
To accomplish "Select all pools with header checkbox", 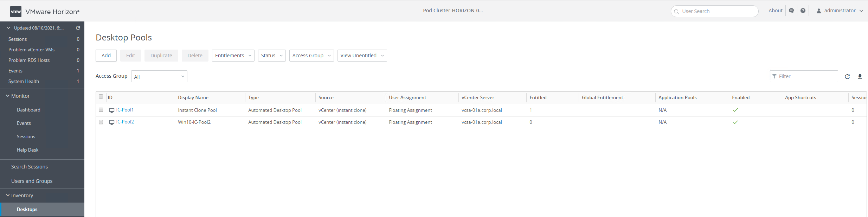I will pos(101,97).
